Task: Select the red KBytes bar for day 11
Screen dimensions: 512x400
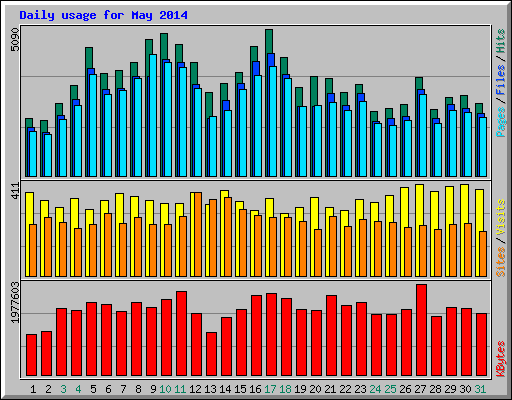Action: pyautogui.click(x=181, y=334)
